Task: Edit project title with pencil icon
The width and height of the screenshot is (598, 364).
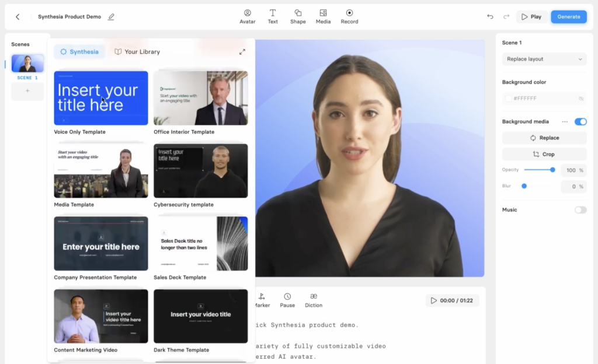Action: coord(111,17)
